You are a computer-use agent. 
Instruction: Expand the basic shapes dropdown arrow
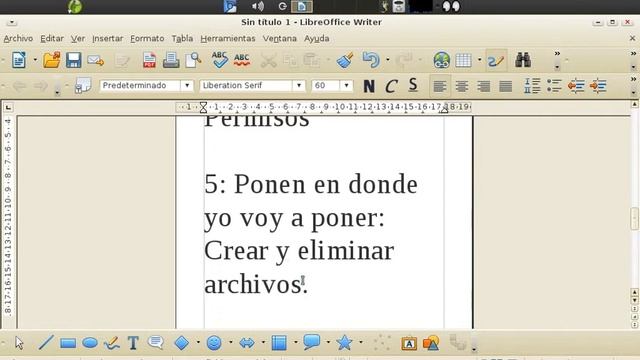click(198, 342)
